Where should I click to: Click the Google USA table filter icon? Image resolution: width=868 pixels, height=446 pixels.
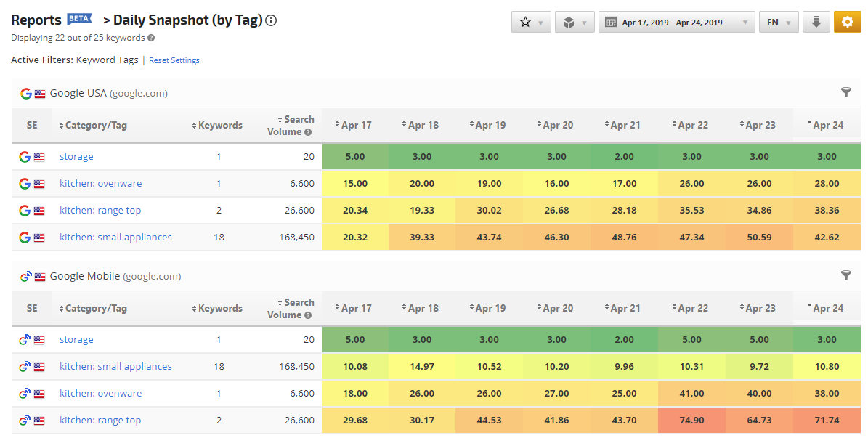click(x=846, y=92)
